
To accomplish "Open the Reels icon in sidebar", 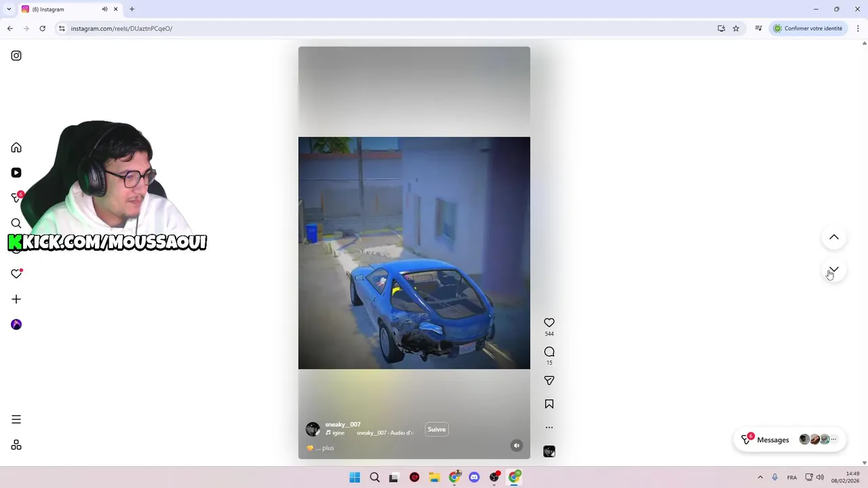I will [16, 173].
